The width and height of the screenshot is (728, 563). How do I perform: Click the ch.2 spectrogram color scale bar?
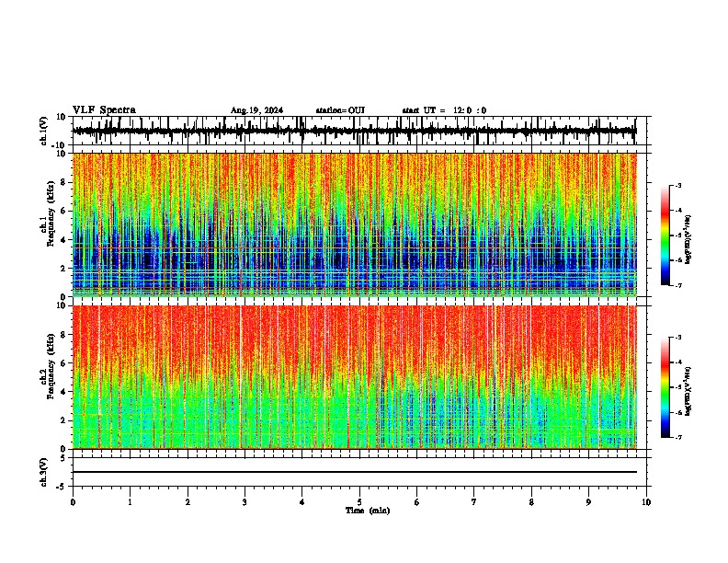(x=665, y=387)
